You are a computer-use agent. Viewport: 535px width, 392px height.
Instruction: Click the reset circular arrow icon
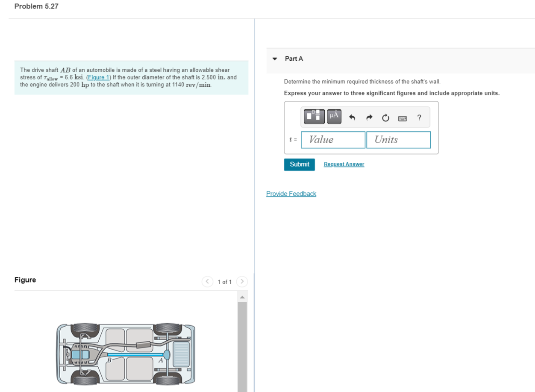pos(386,118)
